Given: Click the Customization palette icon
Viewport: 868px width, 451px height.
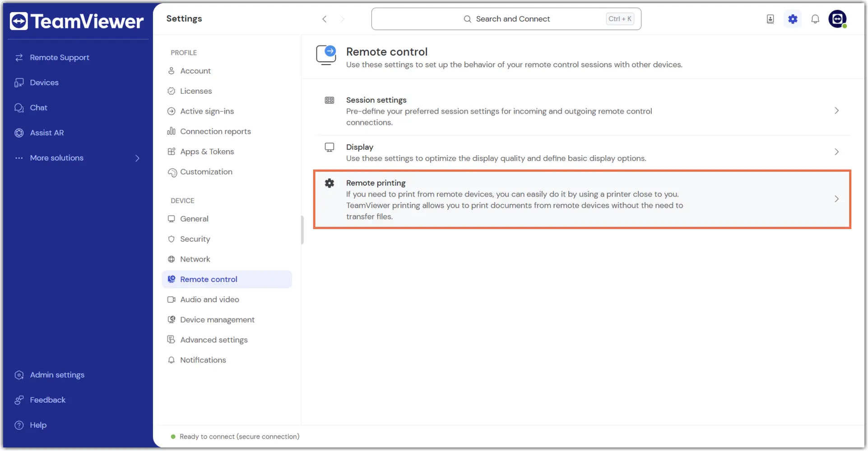Looking at the screenshot, I should pyautogui.click(x=172, y=173).
